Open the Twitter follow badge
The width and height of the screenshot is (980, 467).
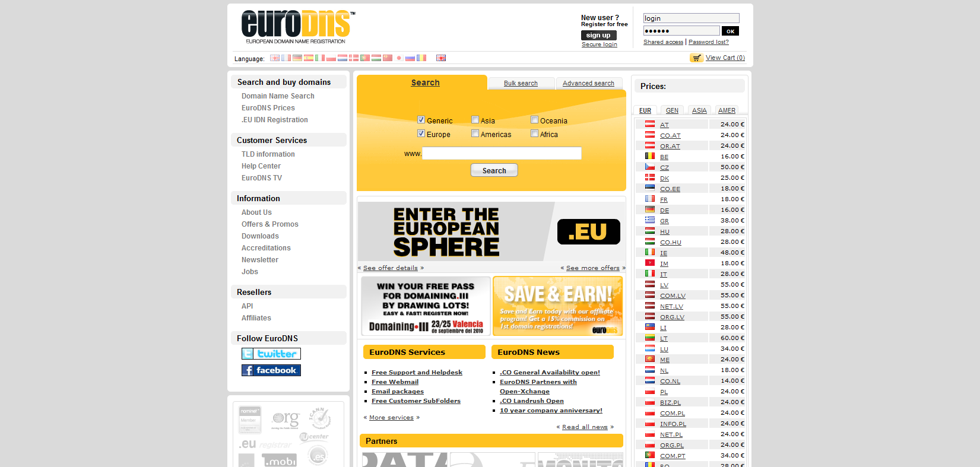coord(271,354)
